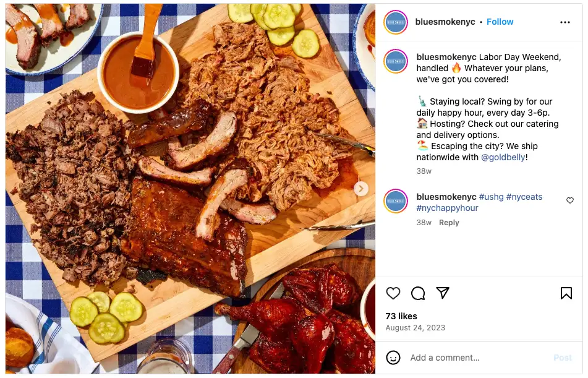Viewport: 588px width, 378px height.
Task: Share the post with the paper plane icon
Action: click(443, 293)
